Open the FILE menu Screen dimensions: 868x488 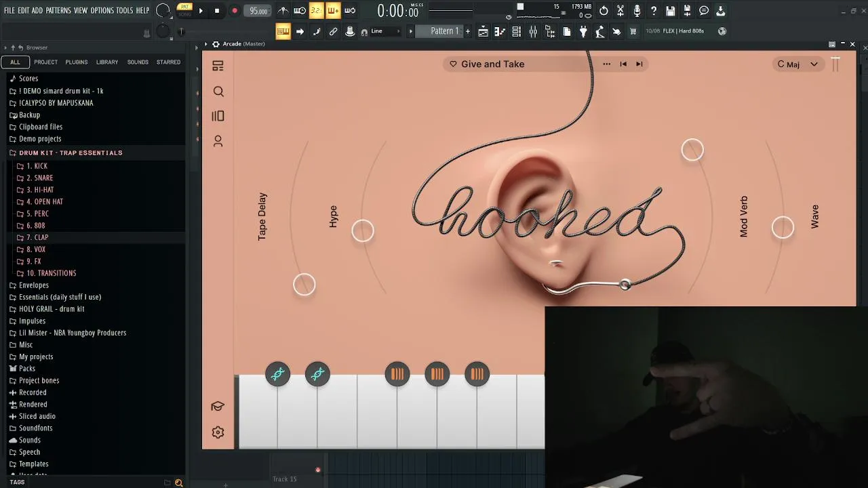point(9,11)
